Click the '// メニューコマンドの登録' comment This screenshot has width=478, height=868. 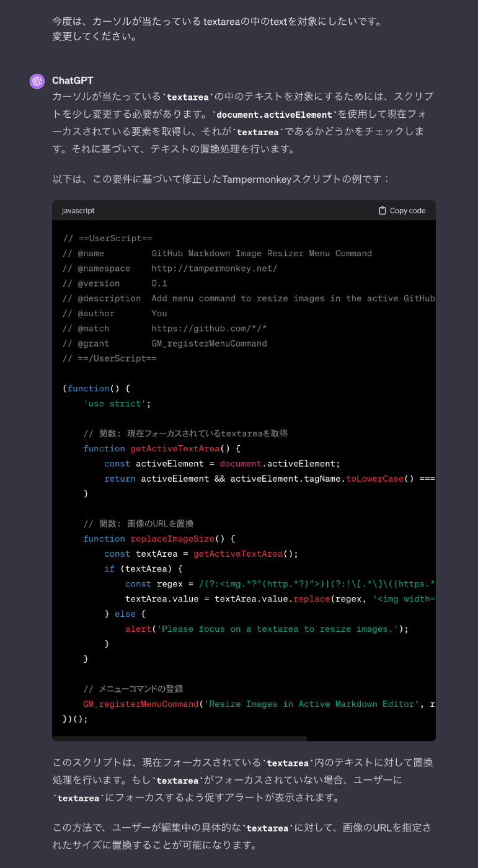133,689
